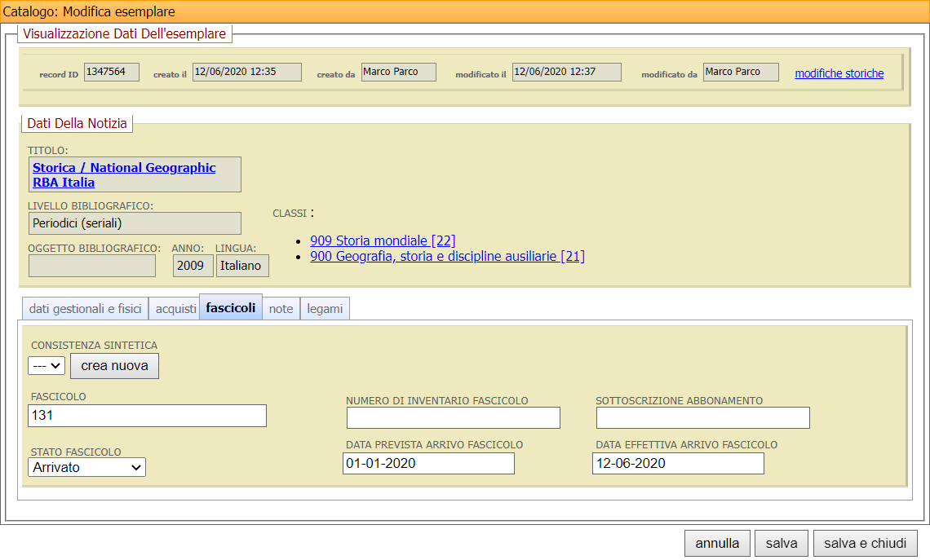The width and height of the screenshot is (930, 560).
Task: Open the legami tab
Action: [x=325, y=309]
